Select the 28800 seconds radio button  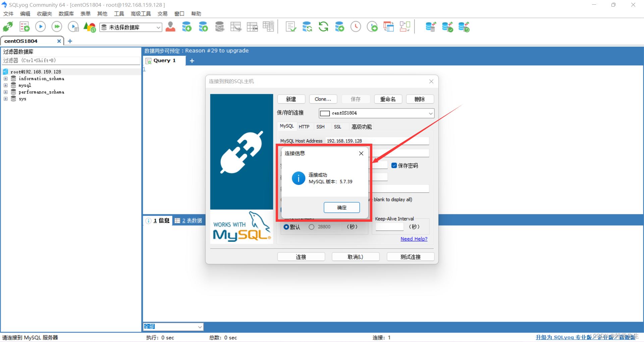312,227
